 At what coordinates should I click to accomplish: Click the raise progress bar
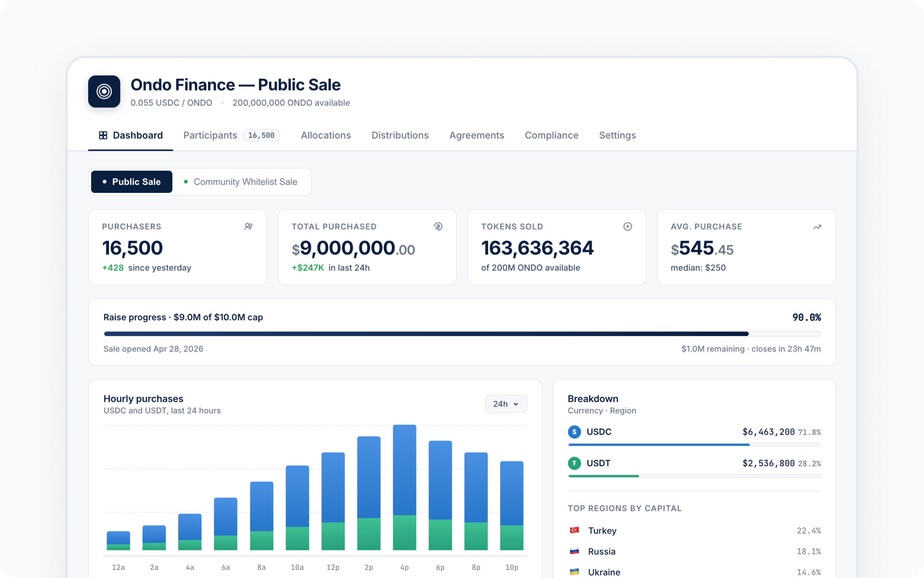tap(462, 334)
